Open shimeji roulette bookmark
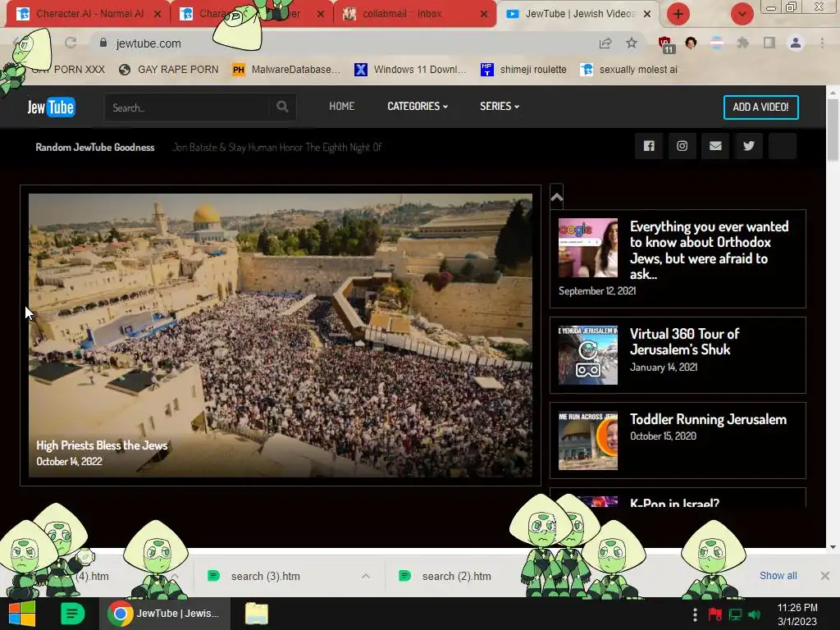Screen dimensions: 840x630 pos(523,70)
